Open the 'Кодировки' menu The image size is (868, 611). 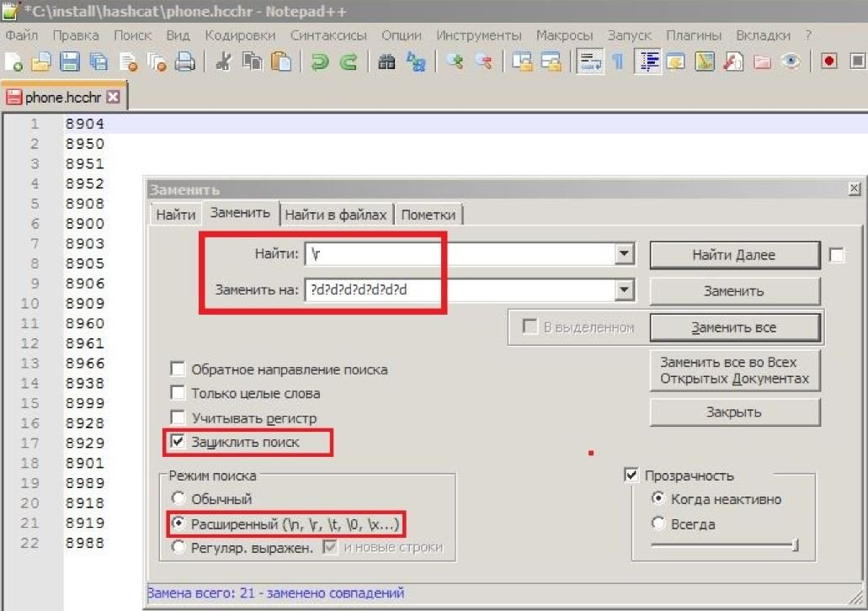click(240, 35)
